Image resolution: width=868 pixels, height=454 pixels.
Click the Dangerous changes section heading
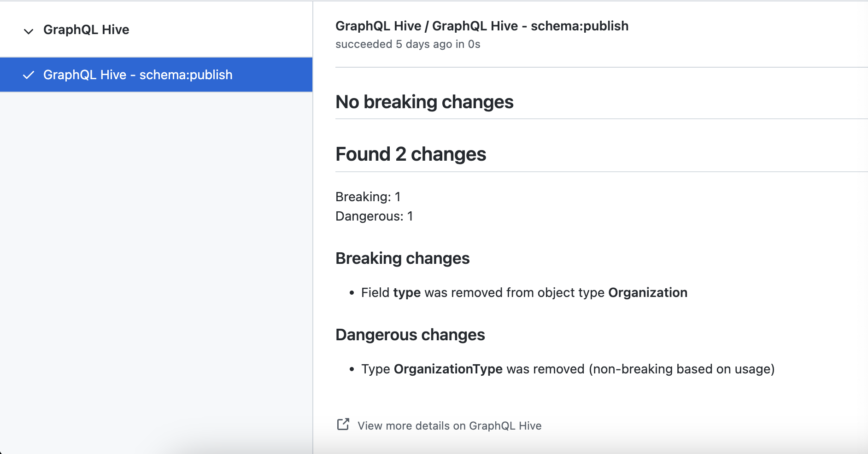[x=410, y=335]
